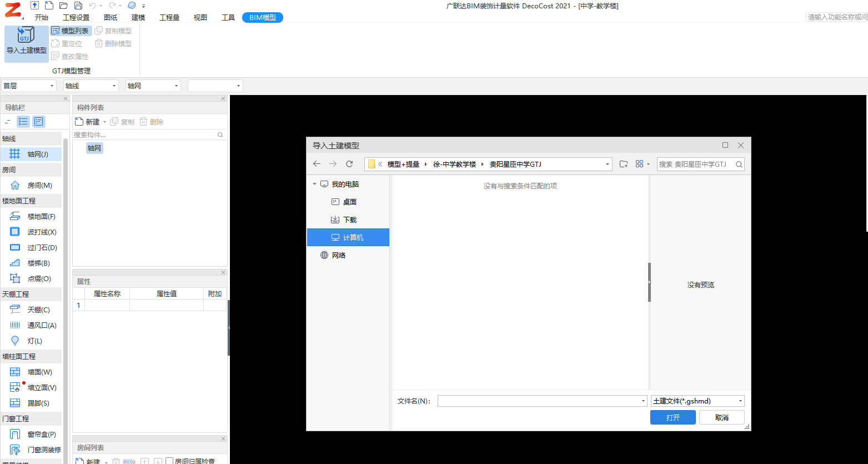Click the 复制模型 copy model icon
868x464 pixels.
pos(99,31)
